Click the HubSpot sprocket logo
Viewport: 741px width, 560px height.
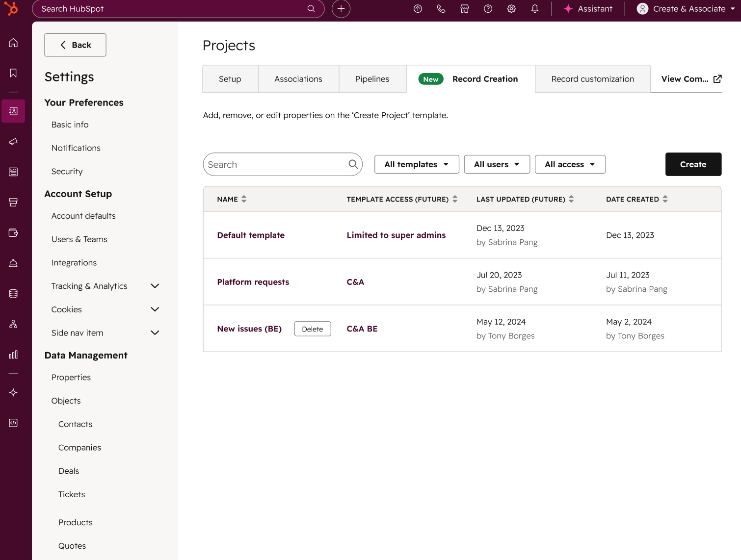pyautogui.click(x=11, y=8)
